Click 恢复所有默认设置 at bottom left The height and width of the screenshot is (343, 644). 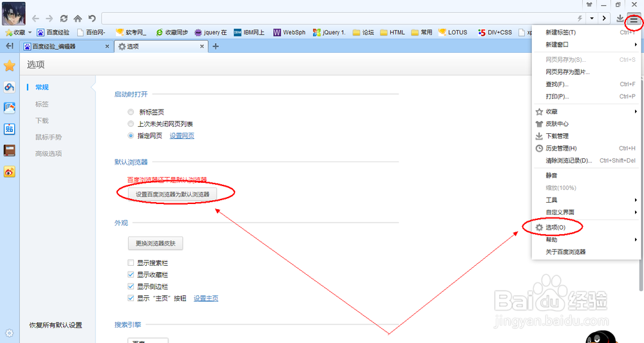pos(55,325)
